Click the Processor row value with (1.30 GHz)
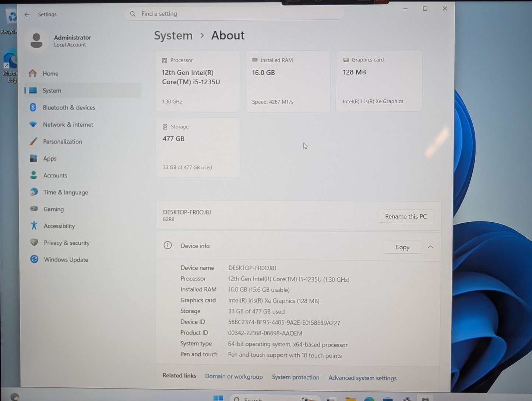Viewport: 532px width, 401px height. click(x=289, y=279)
